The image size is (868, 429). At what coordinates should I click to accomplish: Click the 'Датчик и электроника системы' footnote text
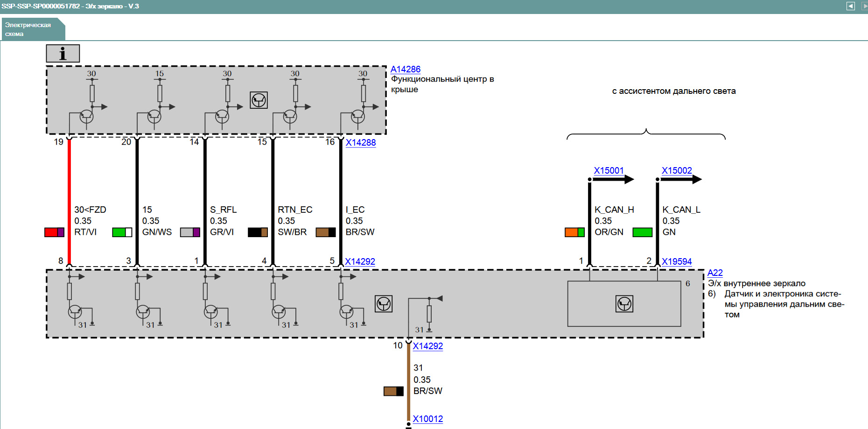pyautogui.click(x=784, y=304)
